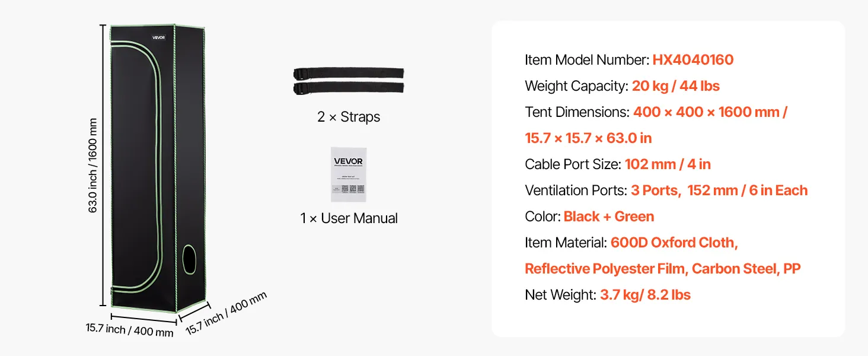Click the net weight value 3.7 kg / 8.2 lbs

[x=645, y=295]
